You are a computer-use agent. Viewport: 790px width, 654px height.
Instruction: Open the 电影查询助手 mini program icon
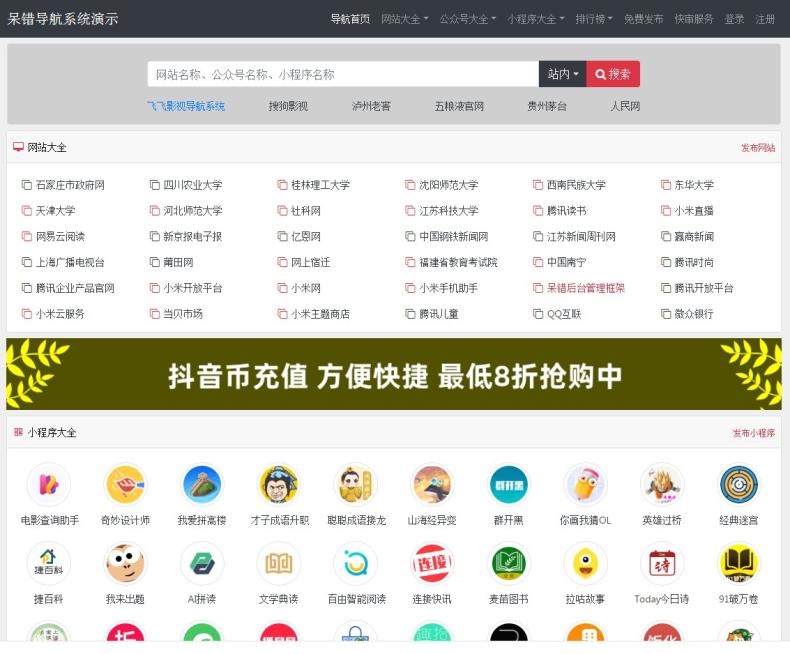(49, 484)
